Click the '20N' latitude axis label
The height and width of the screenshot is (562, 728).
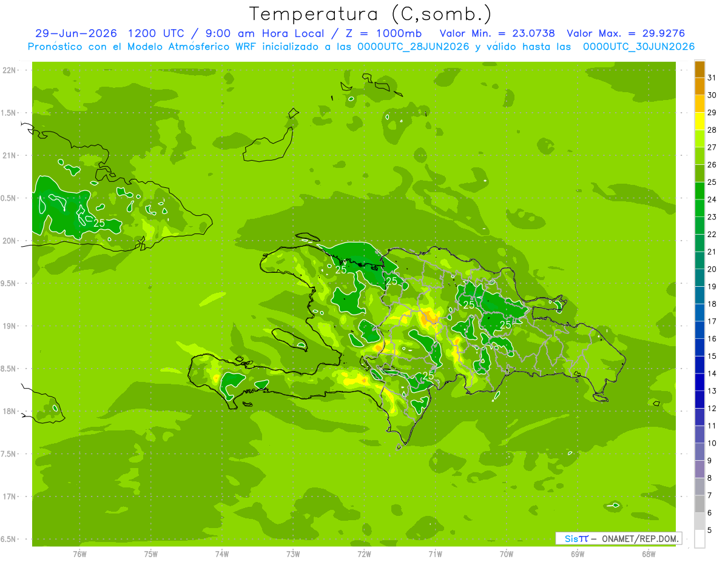10,241
